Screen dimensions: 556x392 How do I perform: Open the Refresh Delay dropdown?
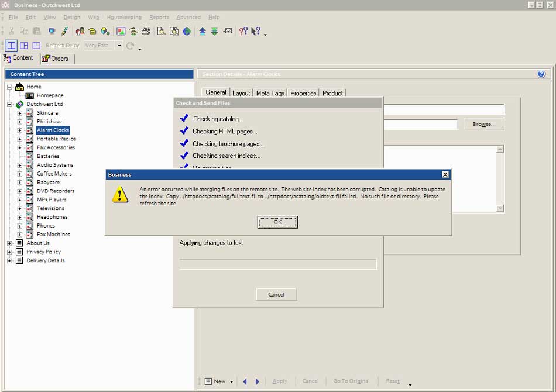[x=119, y=46]
